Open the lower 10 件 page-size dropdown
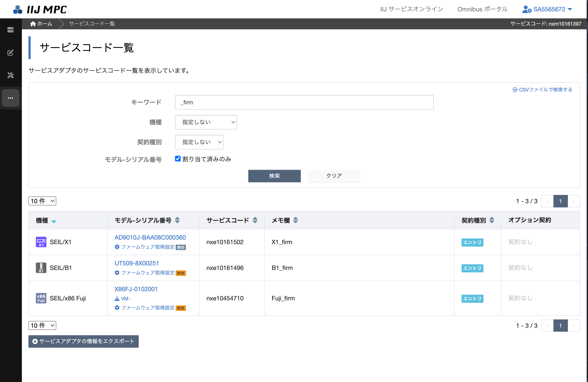The height and width of the screenshot is (382, 588). (x=42, y=325)
